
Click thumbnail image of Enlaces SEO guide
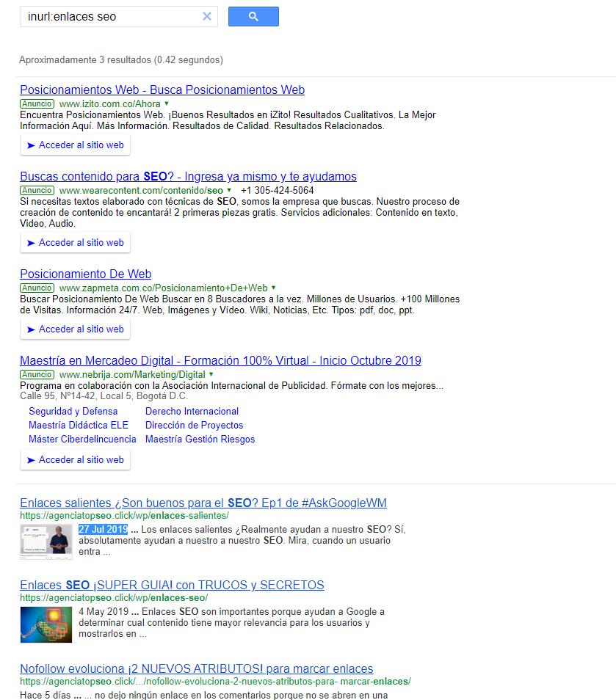(46, 625)
